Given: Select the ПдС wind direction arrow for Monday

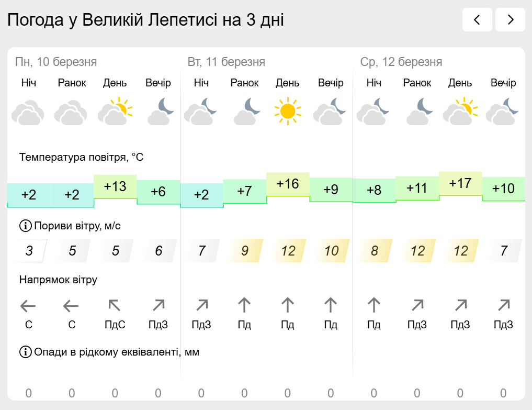Looking at the screenshot, I should tap(115, 305).
